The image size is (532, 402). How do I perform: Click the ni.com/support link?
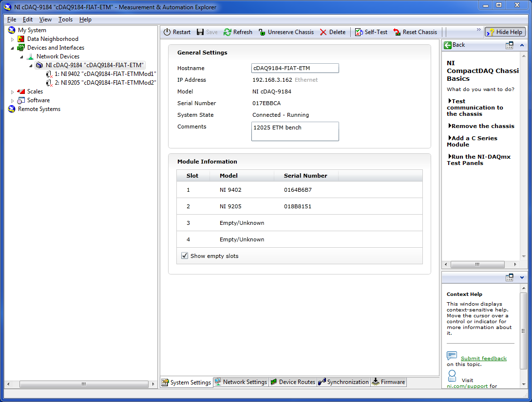coord(467,386)
